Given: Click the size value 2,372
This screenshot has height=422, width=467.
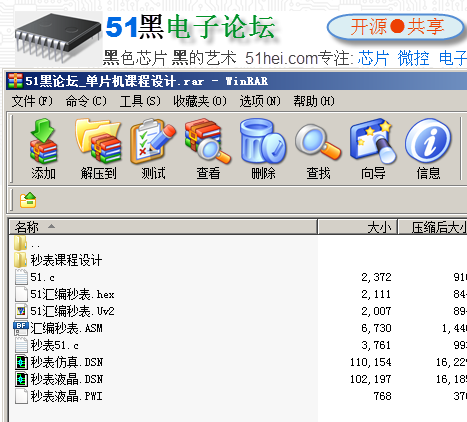Looking at the screenshot, I should pyautogui.click(x=376, y=277).
